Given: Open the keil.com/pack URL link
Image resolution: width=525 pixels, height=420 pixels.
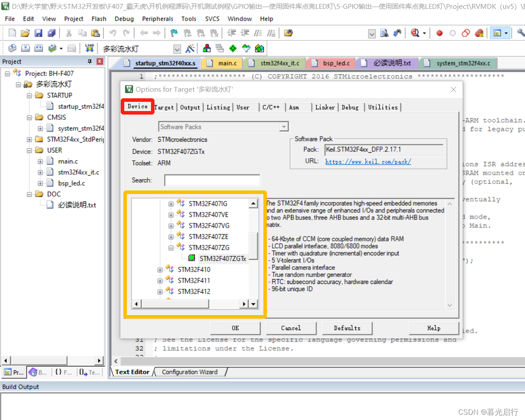Looking at the screenshot, I should [368, 162].
